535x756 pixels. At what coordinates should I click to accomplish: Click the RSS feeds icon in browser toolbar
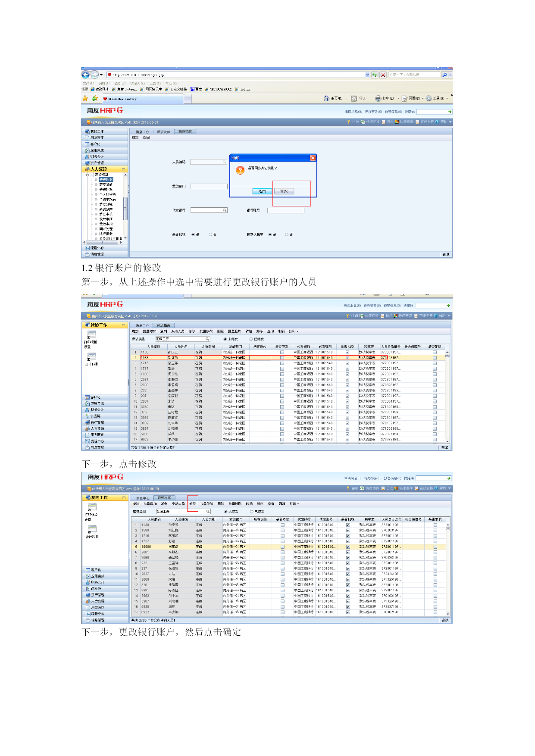(354, 99)
